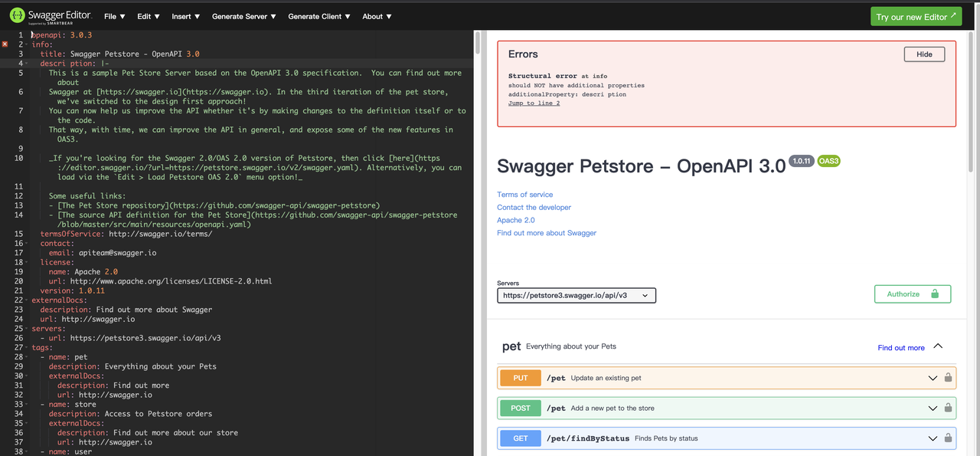Select the blue GET method badge
The height and width of the screenshot is (456, 980).
pyautogui.click(x=520, y=438)
